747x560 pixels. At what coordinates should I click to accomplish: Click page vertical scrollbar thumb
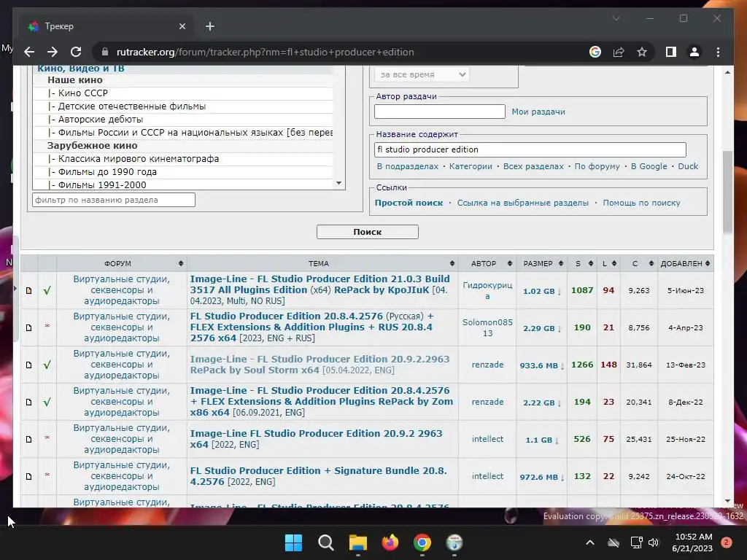727,192
